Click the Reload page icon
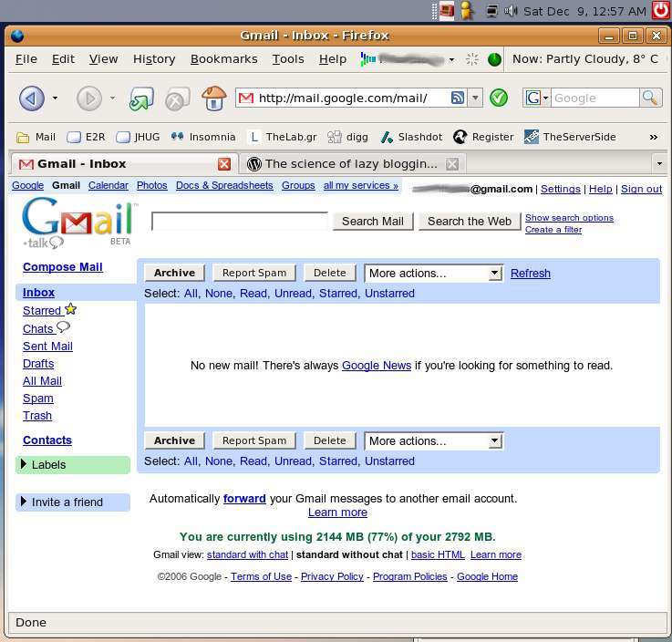672x642 pixels. click(141, 98)
